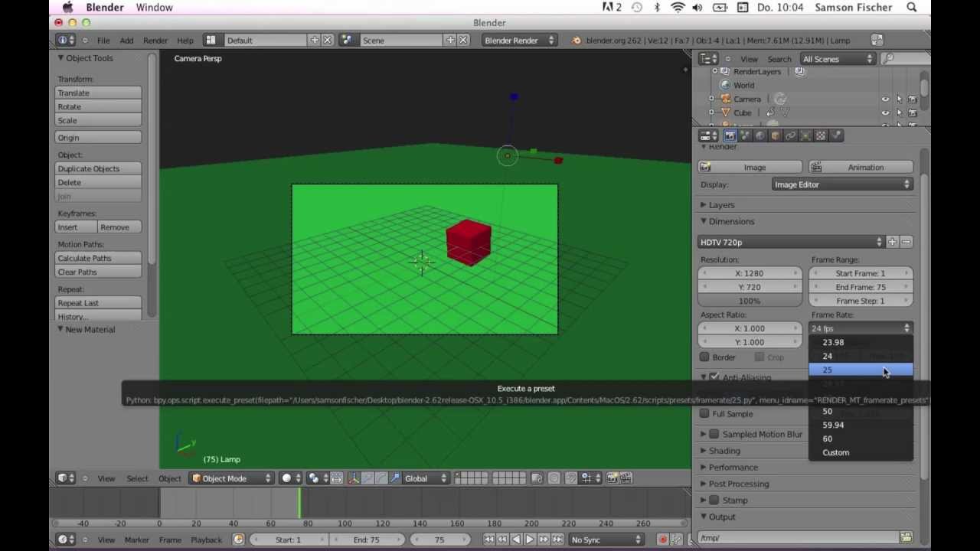
Task: Expand the Performance panel
Action: coord(732,468)
